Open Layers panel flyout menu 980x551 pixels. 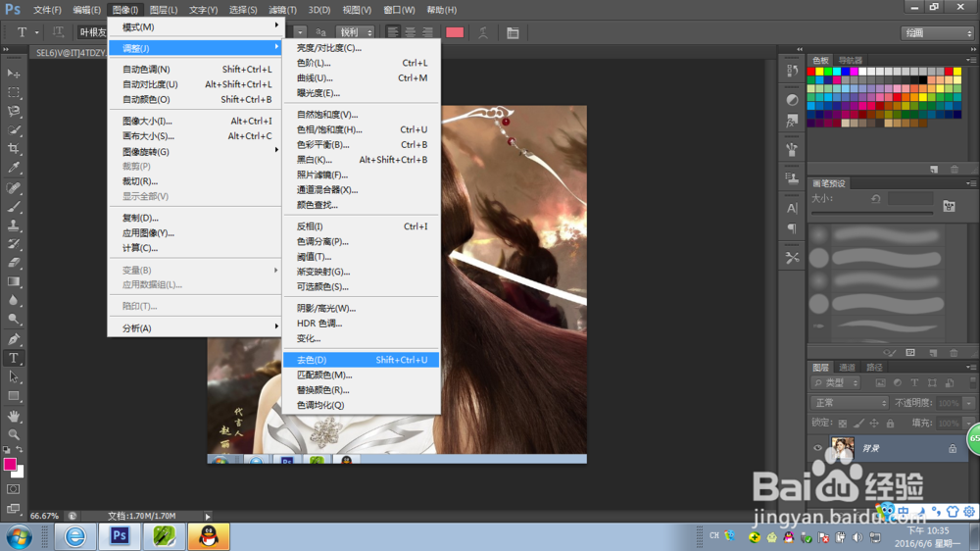[x=970, y=367]
